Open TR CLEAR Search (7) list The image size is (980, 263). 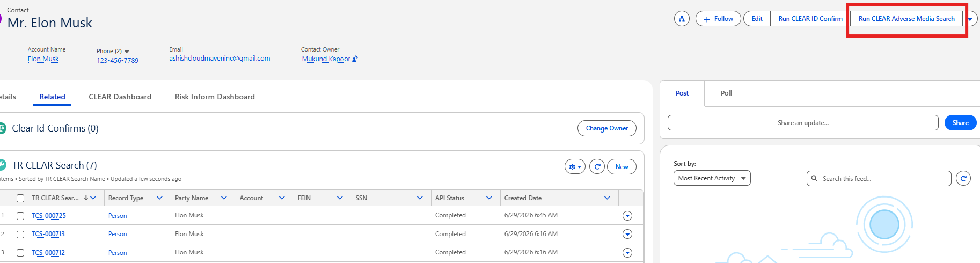(x=54, y=165)
